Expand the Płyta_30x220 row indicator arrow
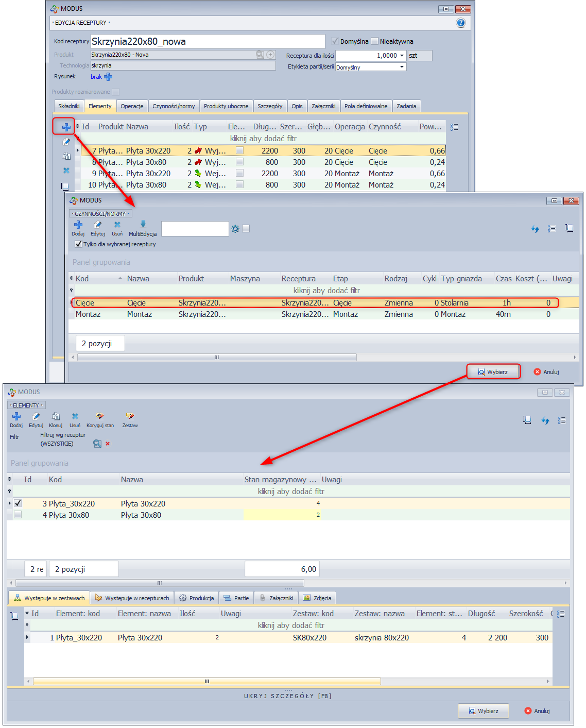 click(x=10, y=503)
